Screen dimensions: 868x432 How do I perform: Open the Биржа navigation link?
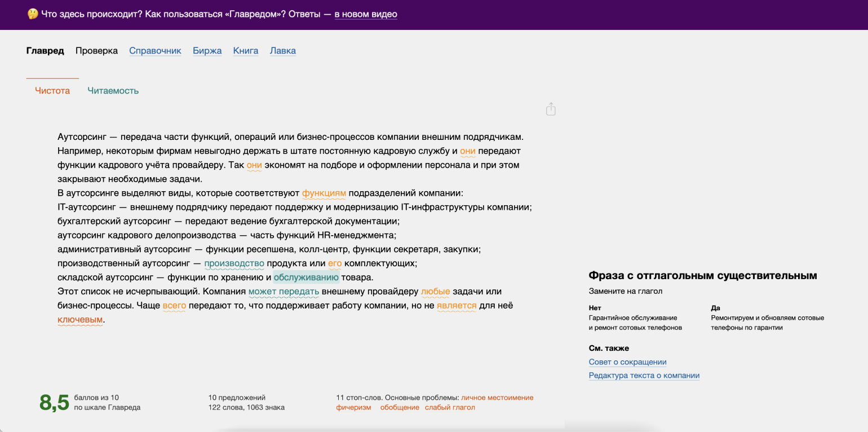[207, 51]
